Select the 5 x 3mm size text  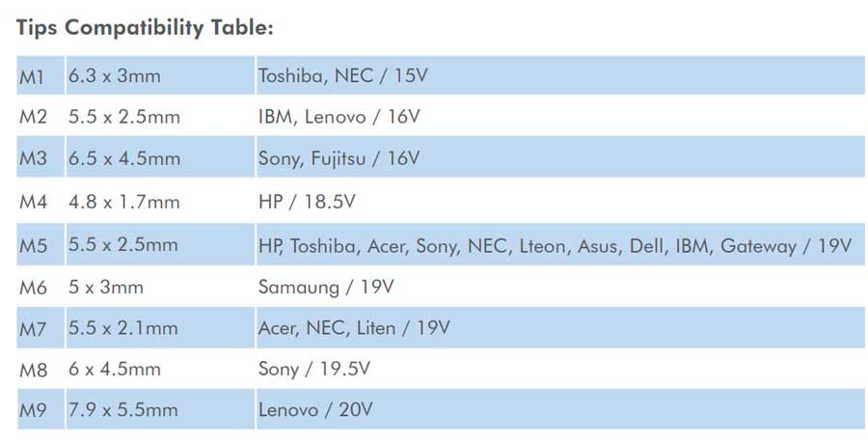[x=106, y=287]
